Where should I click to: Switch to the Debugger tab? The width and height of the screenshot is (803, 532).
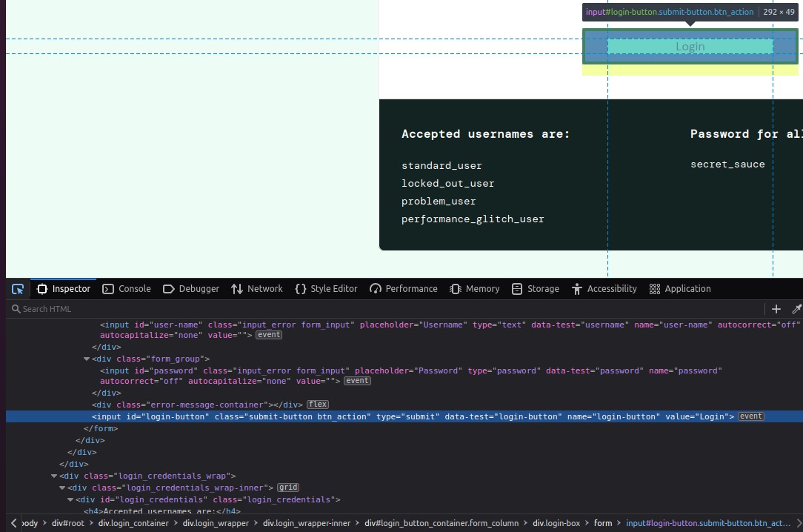pos(190,289)
